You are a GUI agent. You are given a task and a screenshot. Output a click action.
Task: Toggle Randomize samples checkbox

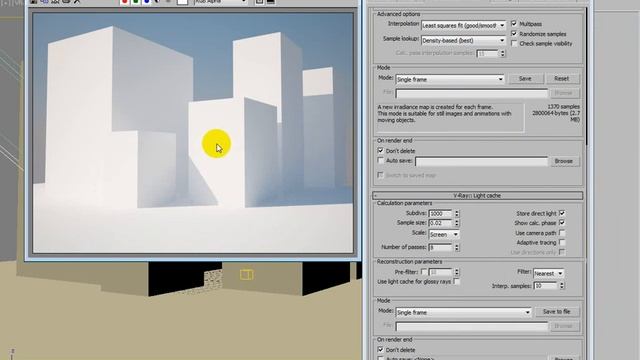point(514,33)
